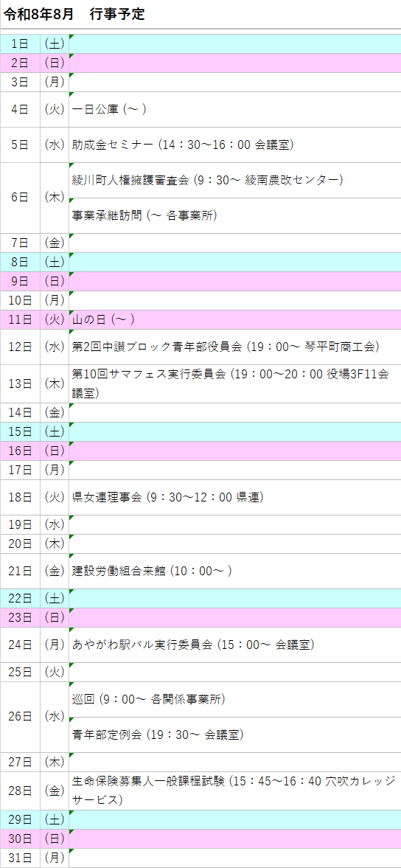Click the green corner marker on 4日 一日公庫 cell
The image size is (401, 868).
72,94
